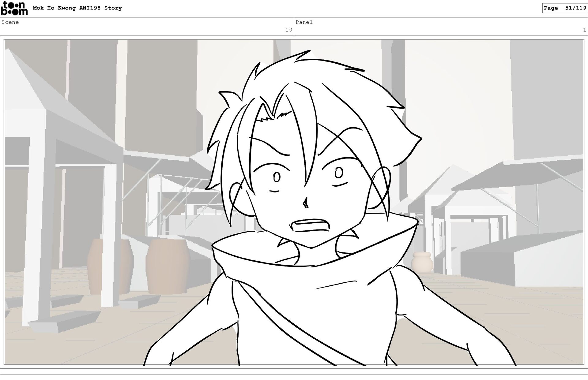This screenshot has height=380, width=588.
Task: Select the project title Mok Ho-Kwong ANI198 Story
Action: tap(77, 8)
